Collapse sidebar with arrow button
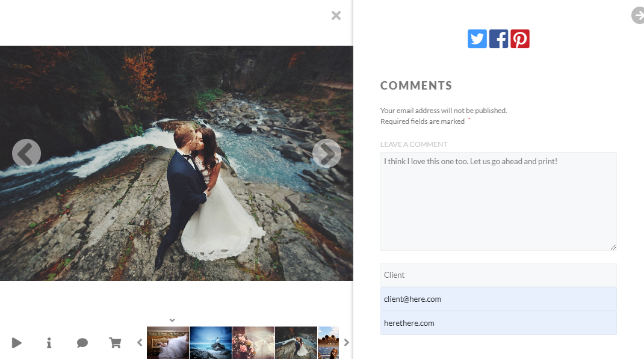 [638, 16]
